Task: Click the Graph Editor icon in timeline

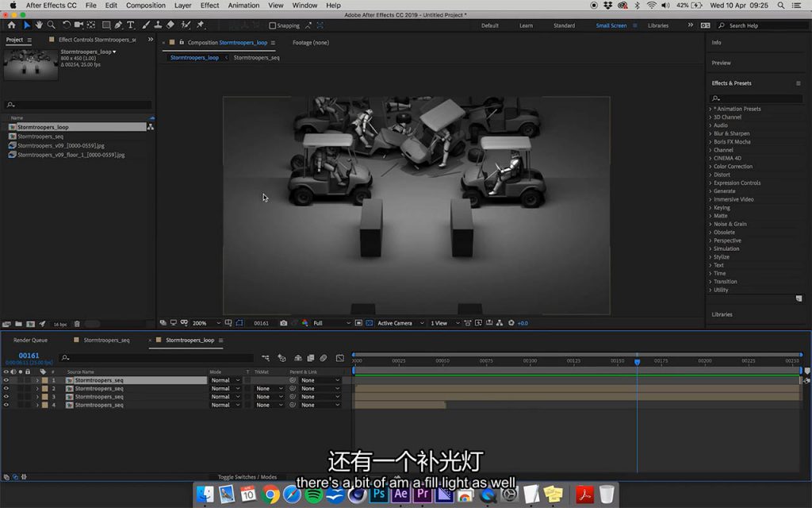Action: pos(339,358)
